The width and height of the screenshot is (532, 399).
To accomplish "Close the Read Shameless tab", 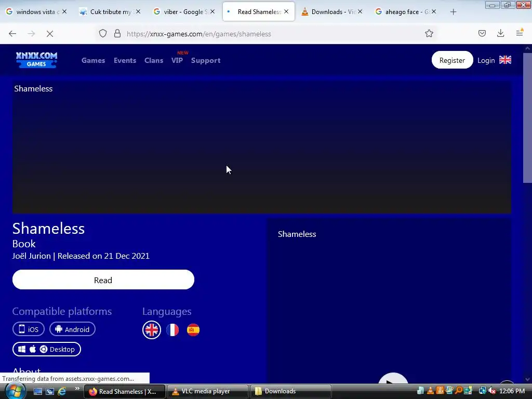I will click(x=286, y=11).
